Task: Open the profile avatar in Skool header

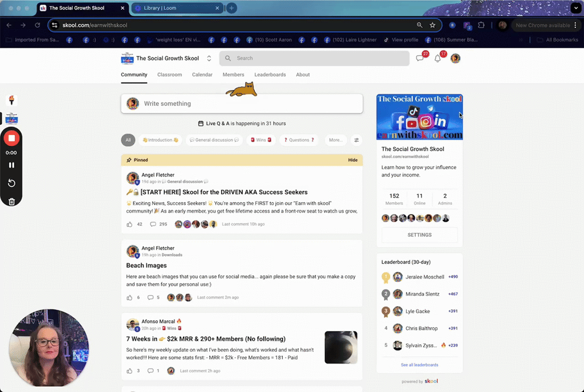Action: tap(455, 58)
